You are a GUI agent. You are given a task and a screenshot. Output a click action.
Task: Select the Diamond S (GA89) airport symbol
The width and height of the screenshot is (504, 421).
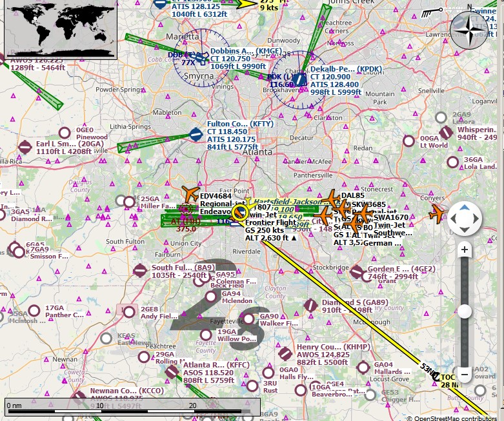[310, 305]
